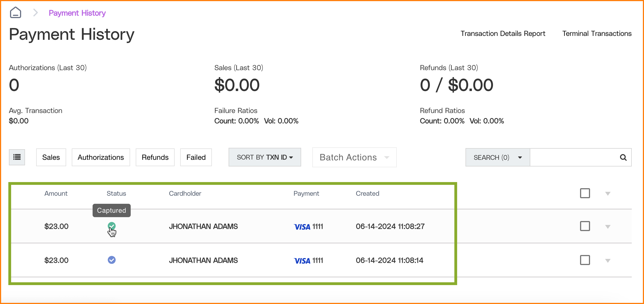Viewport: 644px width, 304px height.
Task: Expand the Batch Actions dropdown
Action: (354, 157)
